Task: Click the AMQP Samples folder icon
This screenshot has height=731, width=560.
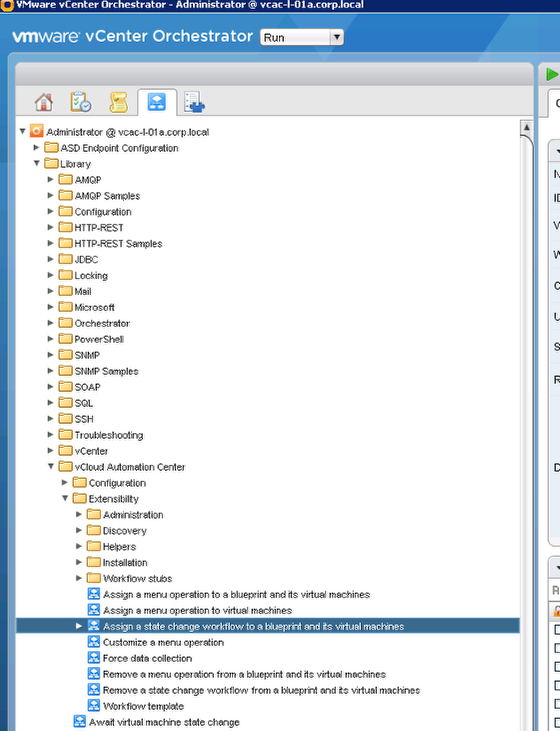Action: [65, 195]
